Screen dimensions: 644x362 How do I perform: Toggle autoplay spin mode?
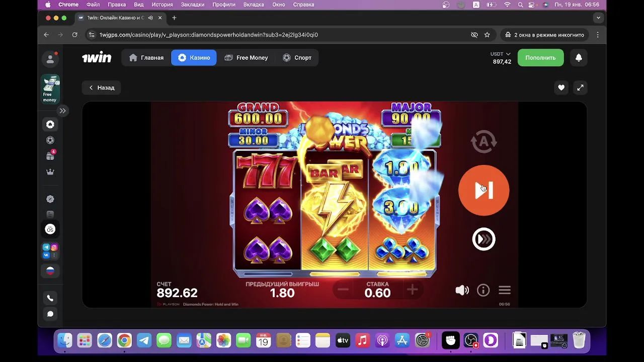click(x=484, y=142)
